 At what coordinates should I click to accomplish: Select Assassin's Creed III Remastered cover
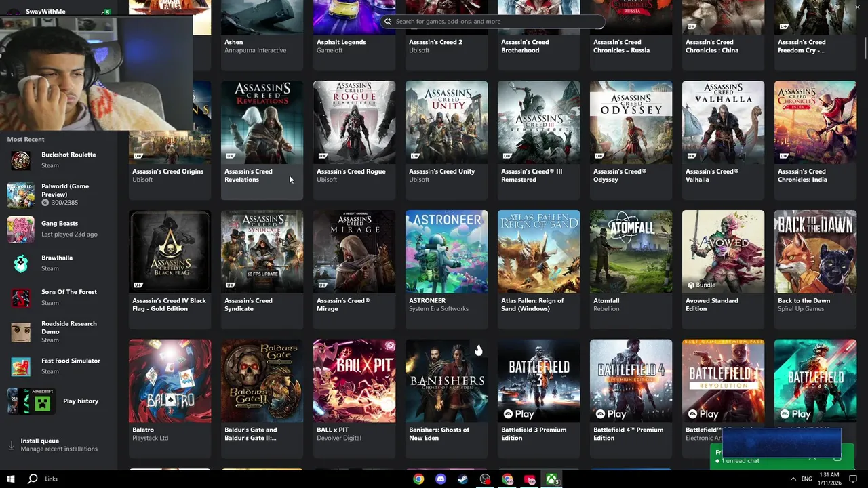pos(538,123)
